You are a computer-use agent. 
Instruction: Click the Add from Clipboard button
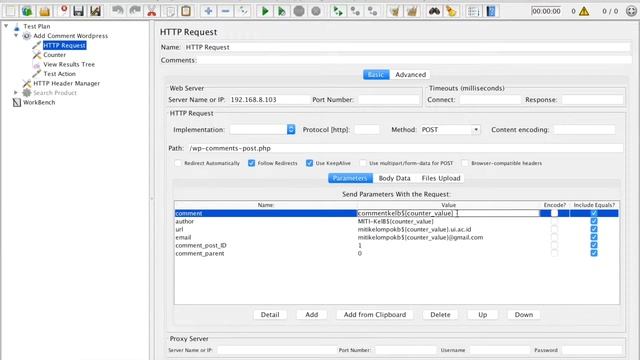click(375, 315)
